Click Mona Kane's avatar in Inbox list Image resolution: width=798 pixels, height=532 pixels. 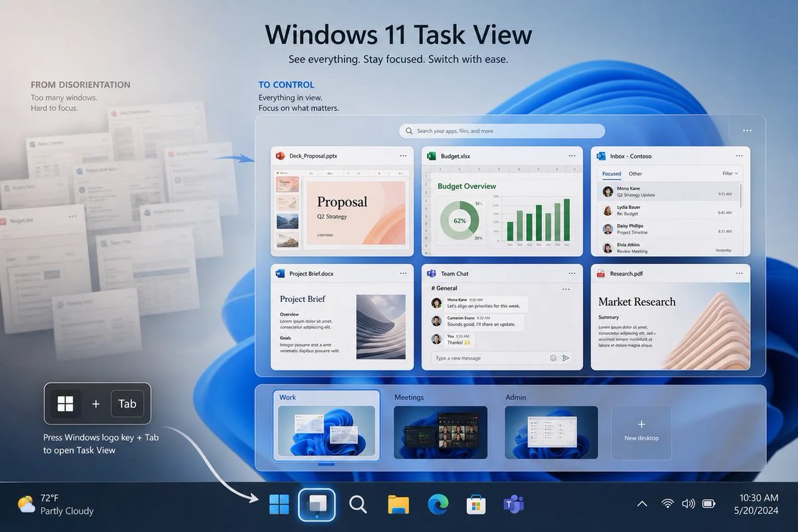point(608,192)
